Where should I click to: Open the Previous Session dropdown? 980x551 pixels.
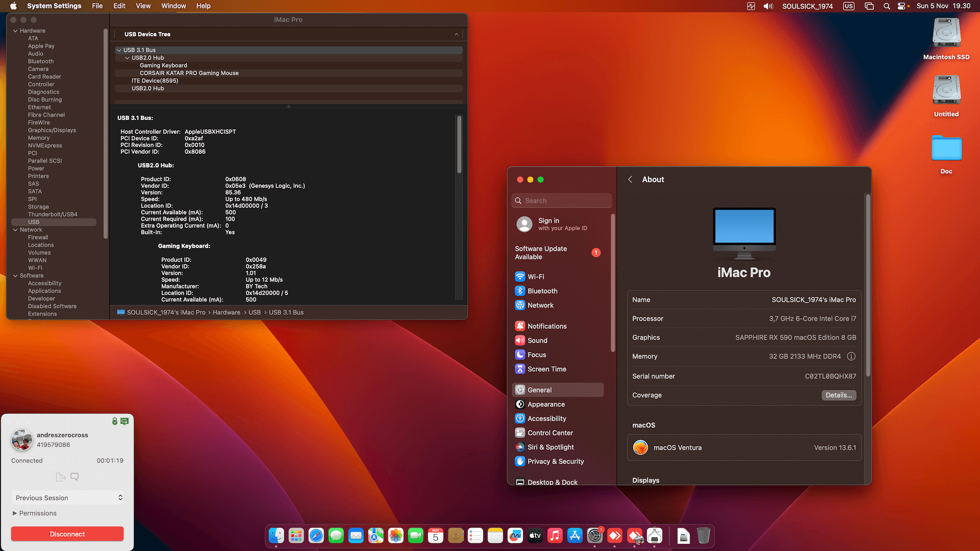(67, 497)
